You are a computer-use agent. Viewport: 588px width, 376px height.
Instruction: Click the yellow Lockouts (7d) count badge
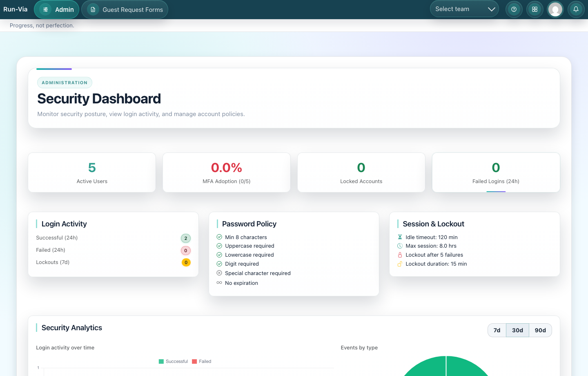[186, 262]
